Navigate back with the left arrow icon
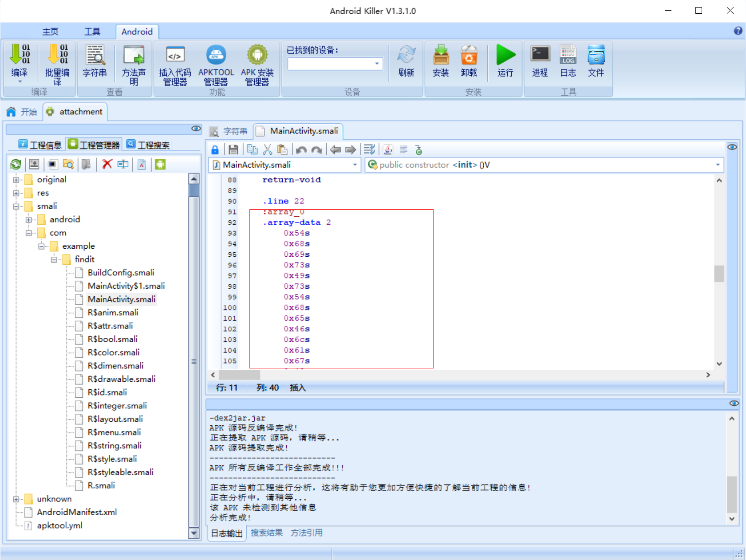 click(336, 150)
